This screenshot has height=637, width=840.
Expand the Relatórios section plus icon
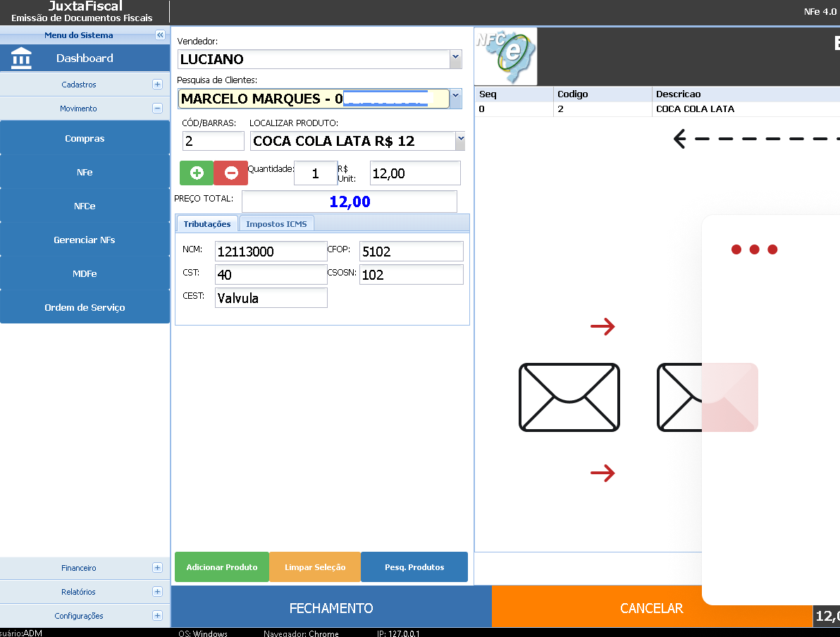click(157, 592)
